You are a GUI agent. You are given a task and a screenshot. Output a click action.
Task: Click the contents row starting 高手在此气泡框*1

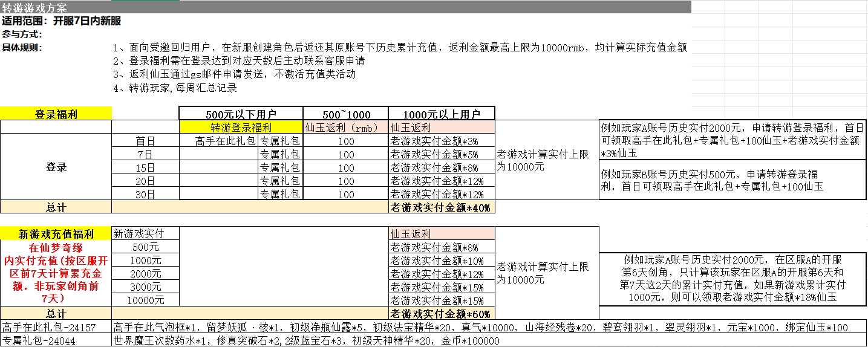click(489, 327)
